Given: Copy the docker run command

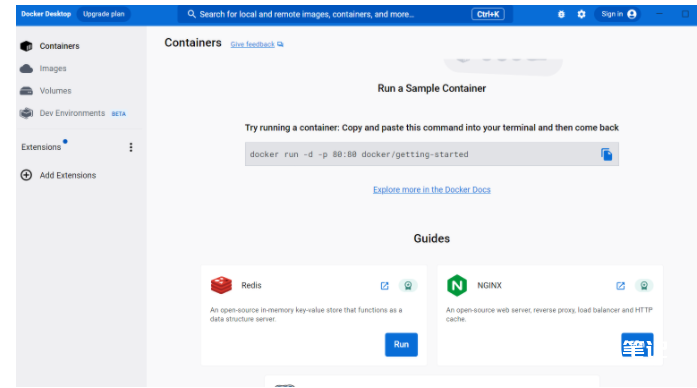Looking at the screenshot, I should 606,154.
